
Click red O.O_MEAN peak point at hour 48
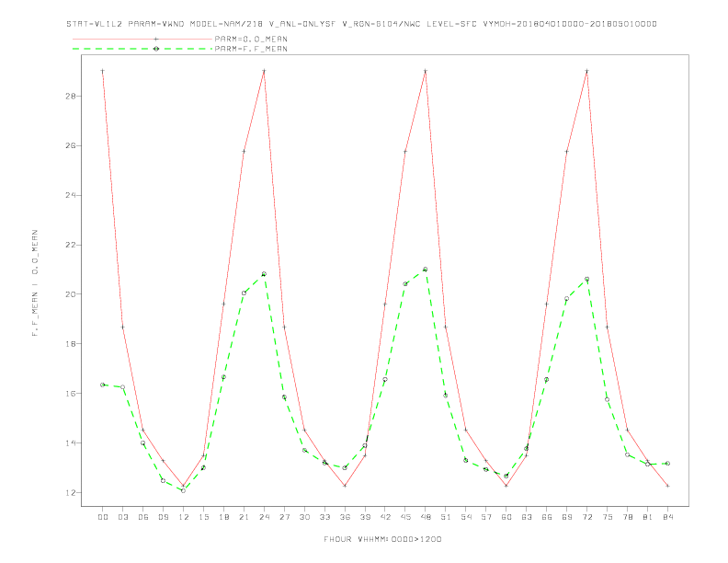(426, 71)
